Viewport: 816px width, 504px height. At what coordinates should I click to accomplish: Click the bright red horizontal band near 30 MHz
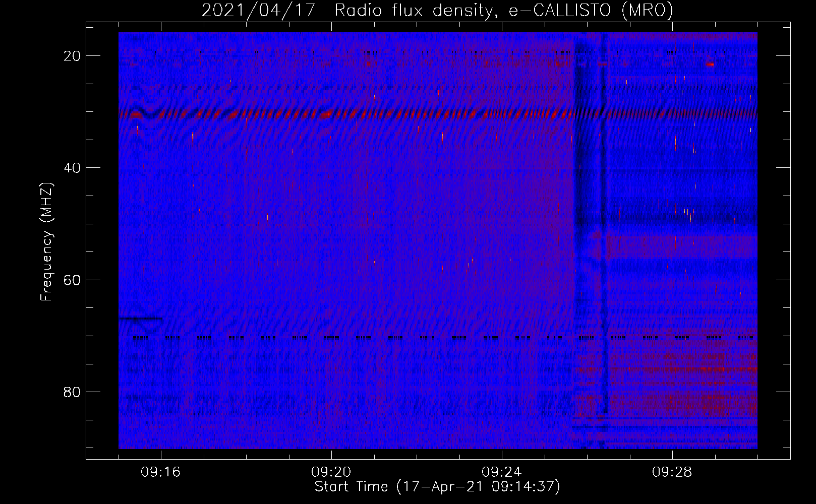pos(438,114)
